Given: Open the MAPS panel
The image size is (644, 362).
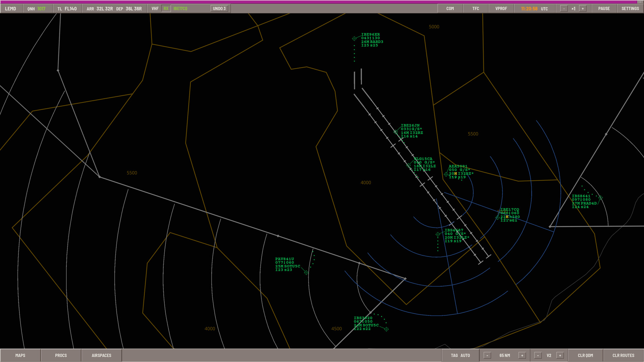Looking at the screenshot, I should [x=20, y=355].
